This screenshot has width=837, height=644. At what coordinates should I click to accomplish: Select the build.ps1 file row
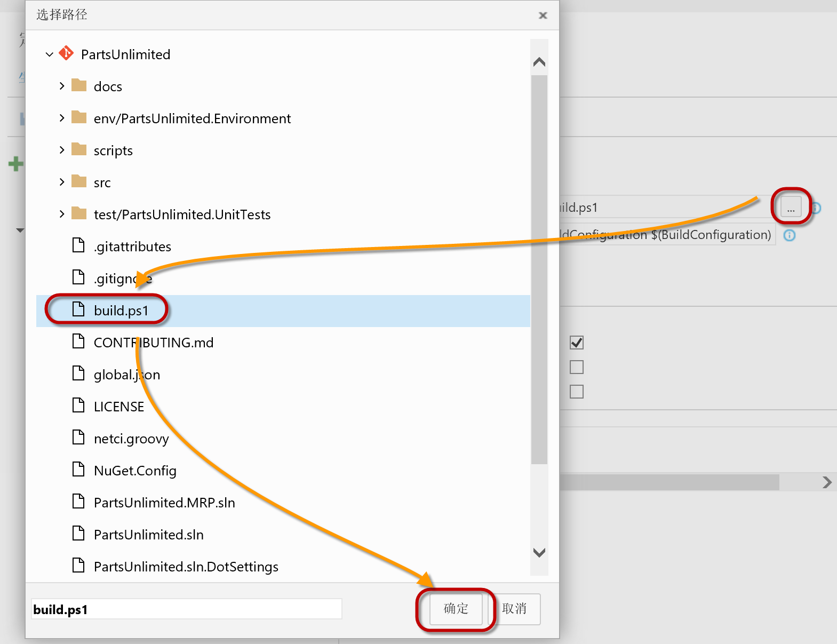283,311
